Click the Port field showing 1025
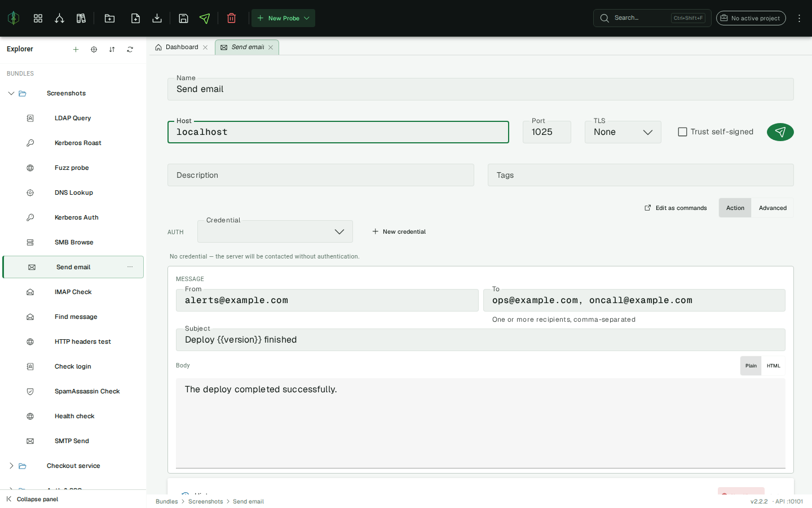 pyautogui.click(x=546, y=132)
